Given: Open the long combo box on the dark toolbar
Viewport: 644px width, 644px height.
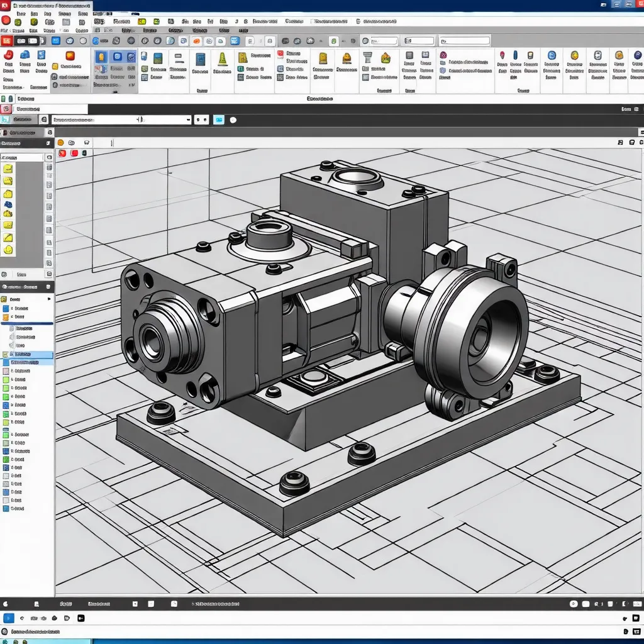Looking at the screenshot, I should pos(121,119).
